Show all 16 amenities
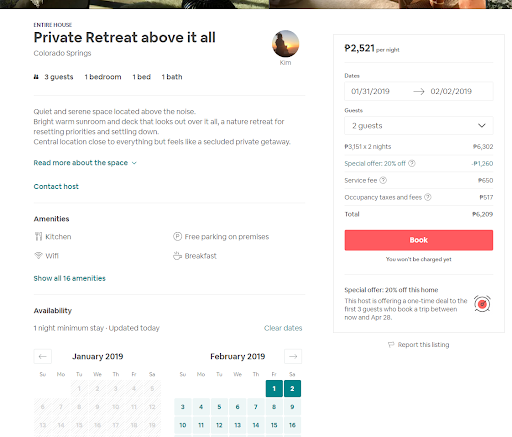 tap(69, 278)
